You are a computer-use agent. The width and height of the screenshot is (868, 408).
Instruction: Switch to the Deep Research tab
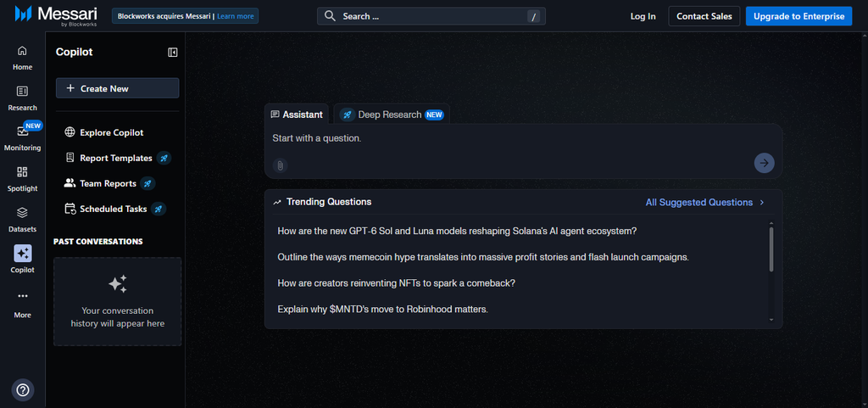[392, 115]
